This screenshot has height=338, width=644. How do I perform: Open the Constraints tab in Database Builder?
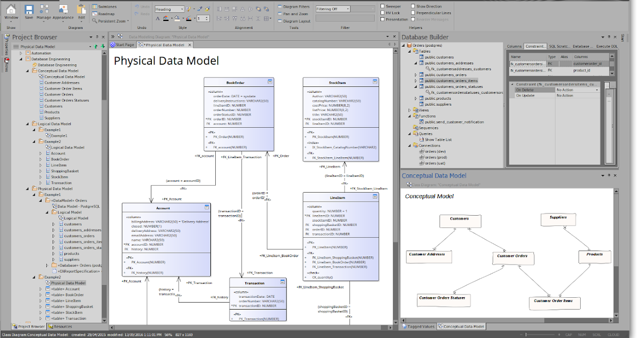(535, 46)
